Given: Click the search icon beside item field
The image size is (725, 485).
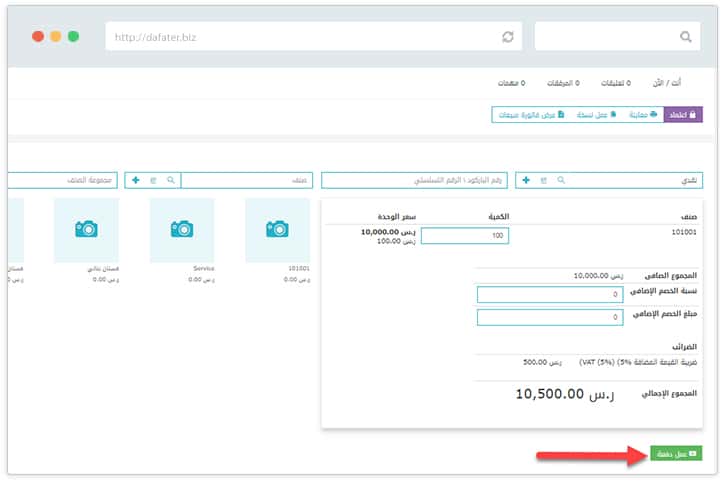Looking at the screenshot, I should 171,180.
